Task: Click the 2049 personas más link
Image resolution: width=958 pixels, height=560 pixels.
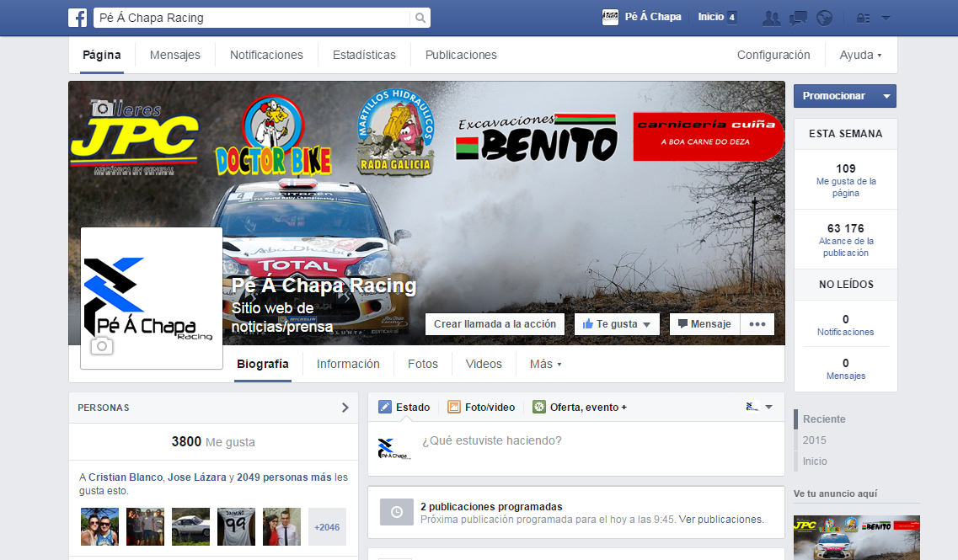Action: [284, 477]
